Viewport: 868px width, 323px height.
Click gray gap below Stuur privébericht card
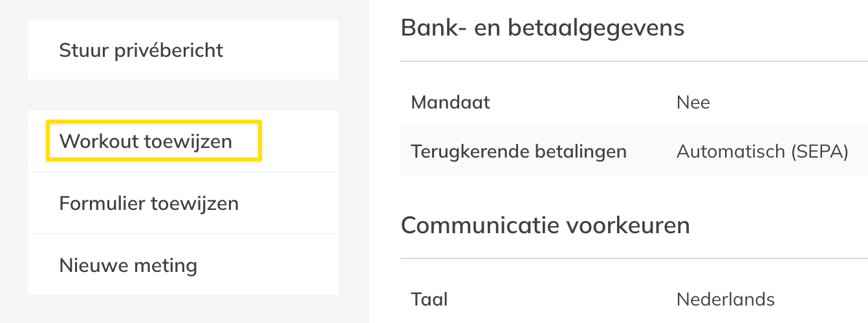pos(183,95)
